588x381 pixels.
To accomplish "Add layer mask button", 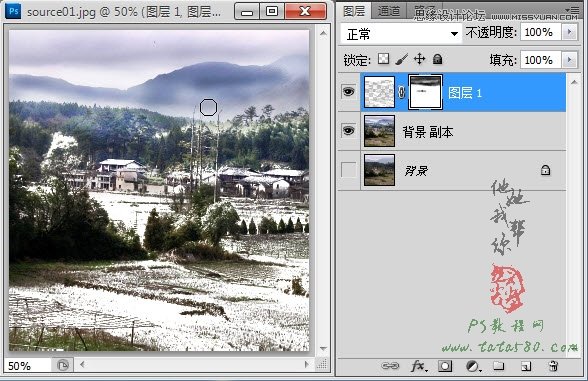I will click(445, 366).
